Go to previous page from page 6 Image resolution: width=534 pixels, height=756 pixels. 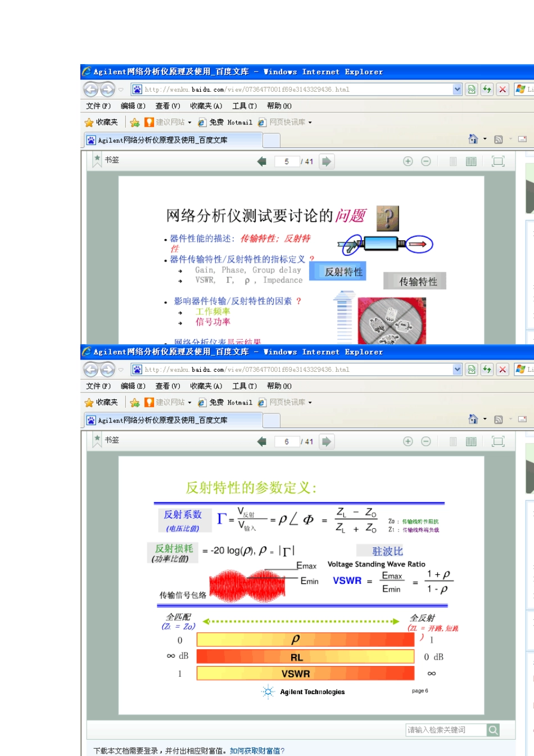[261, 442]
